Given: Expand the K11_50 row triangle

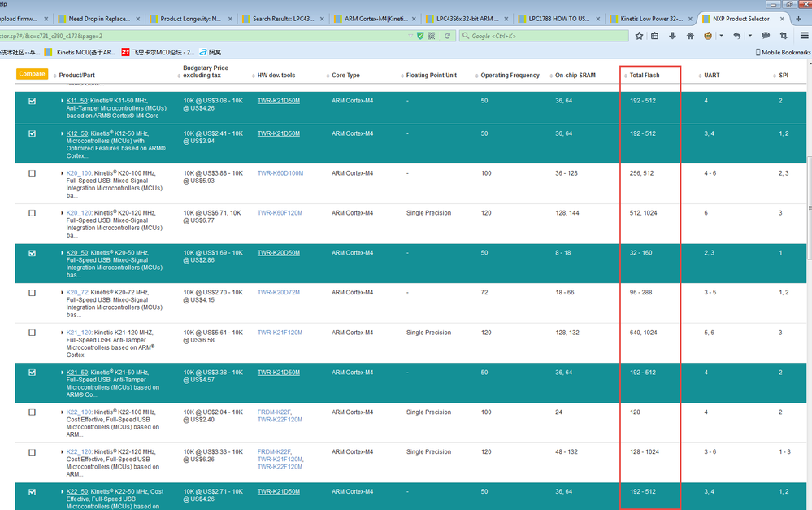Looking at the screenshot, I should 63,101.
